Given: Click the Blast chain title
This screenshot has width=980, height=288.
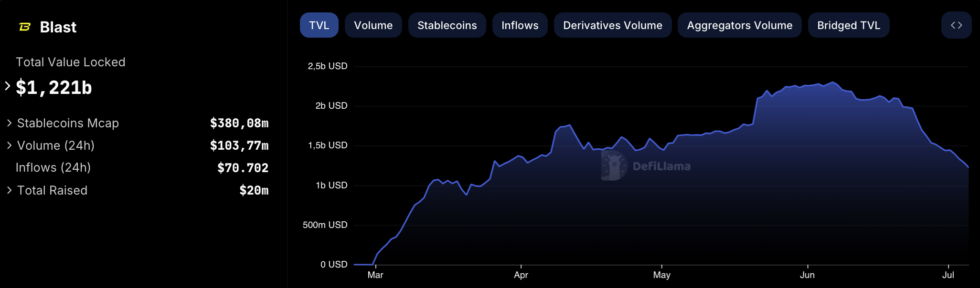Looking at the screenshot, I should (58, 27).
